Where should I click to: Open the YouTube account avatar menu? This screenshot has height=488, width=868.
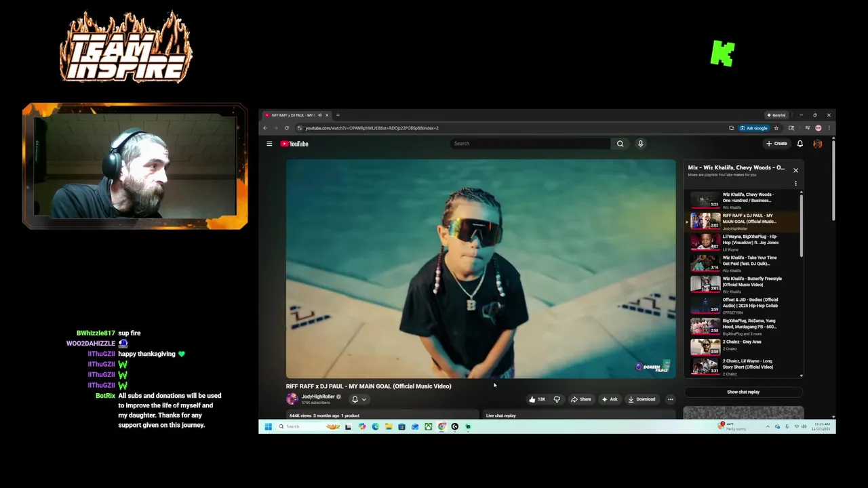click(x=817, y=144)
